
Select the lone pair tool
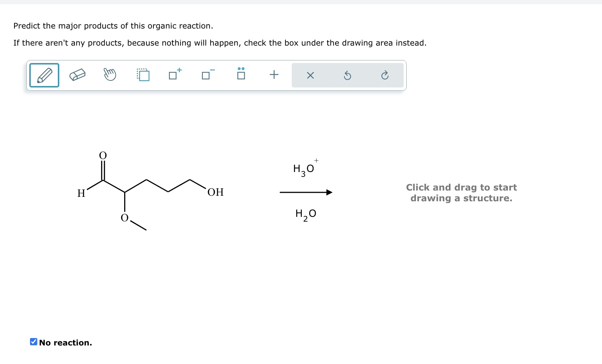click(x=241, y=75)
